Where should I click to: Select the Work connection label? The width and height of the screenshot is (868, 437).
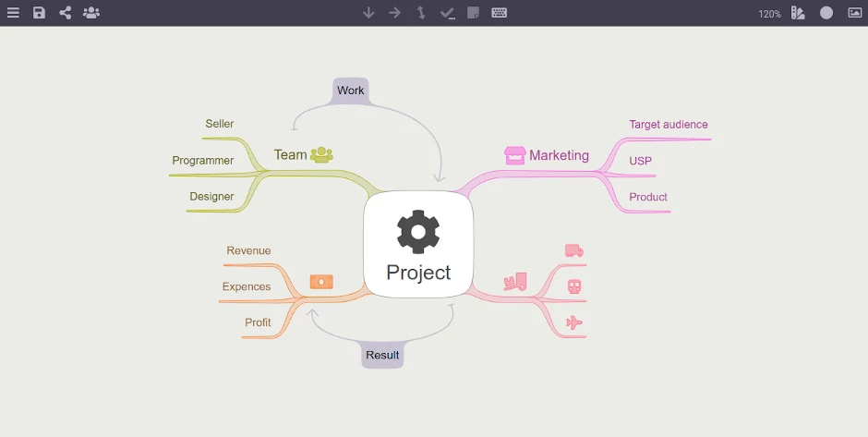(350, 91)
